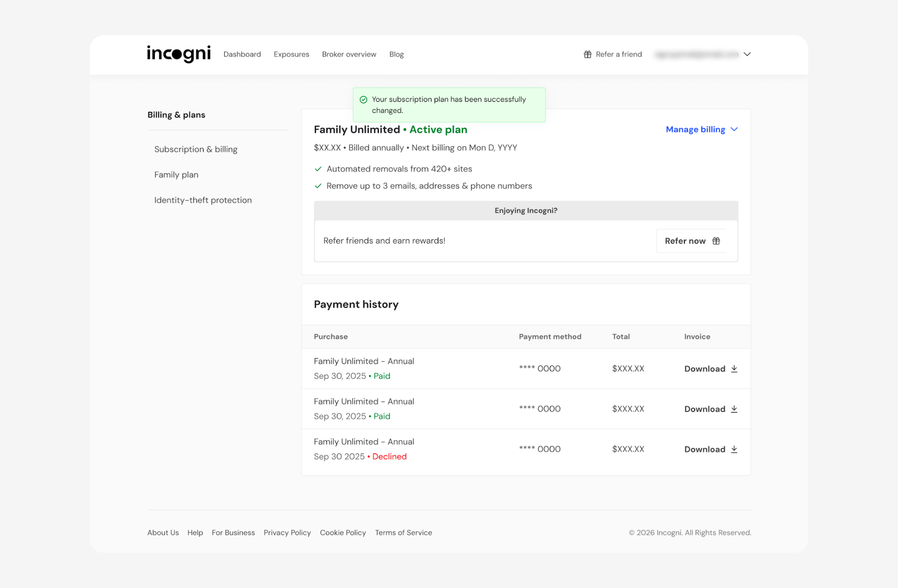Click download arrow icon for first Paid invoice
Viewport: 898px width, 588px height.
click(734, 369)
